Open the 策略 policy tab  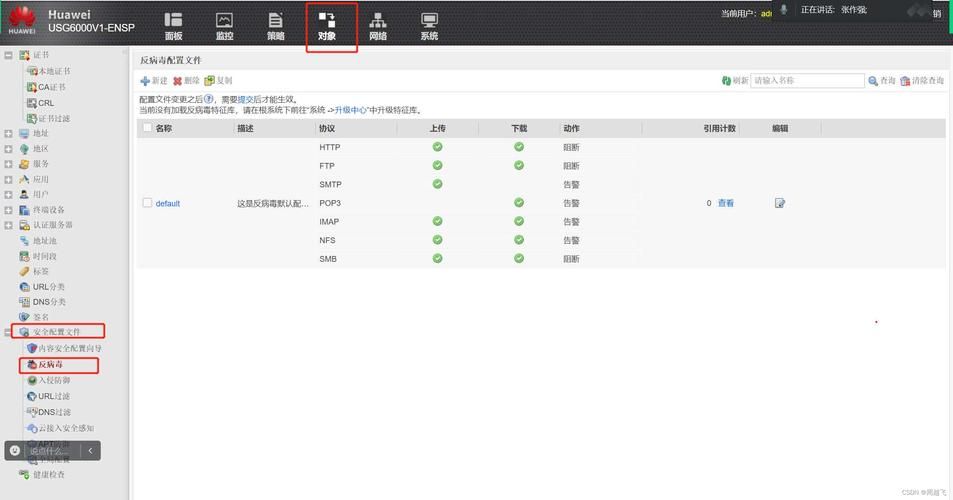point(275,27)
